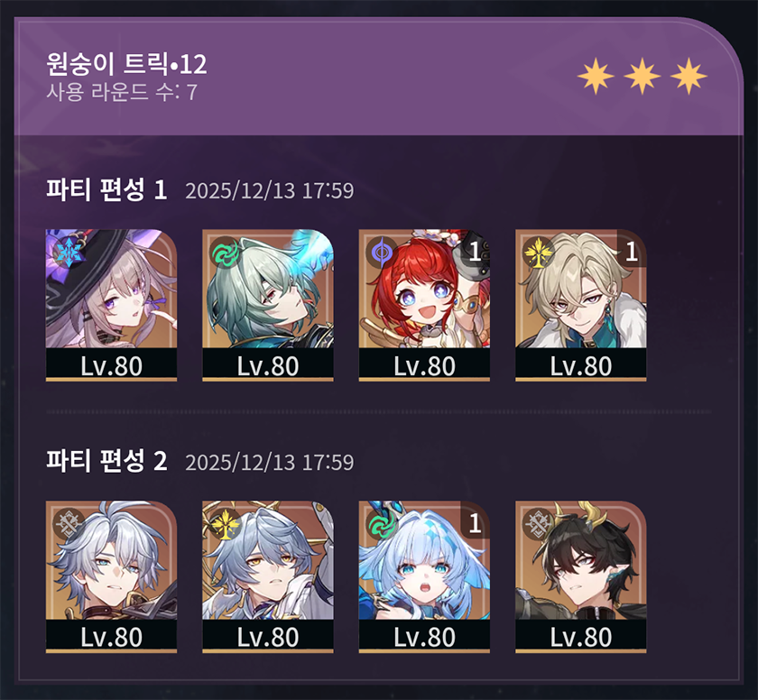Click the Physical element icon on the horned character
758x700 pixels.
(x=538, y=523)
